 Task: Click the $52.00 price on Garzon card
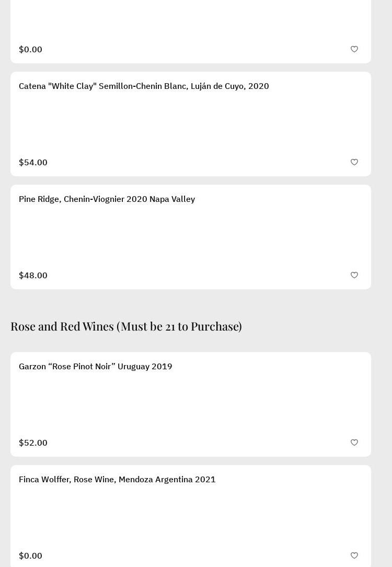(33, 443)
